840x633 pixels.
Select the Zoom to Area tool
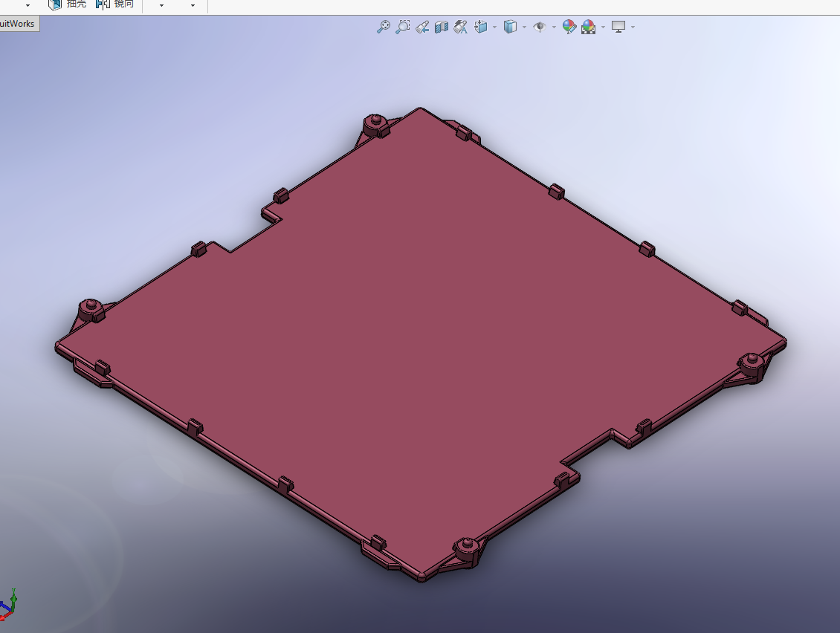click(403, 27)
